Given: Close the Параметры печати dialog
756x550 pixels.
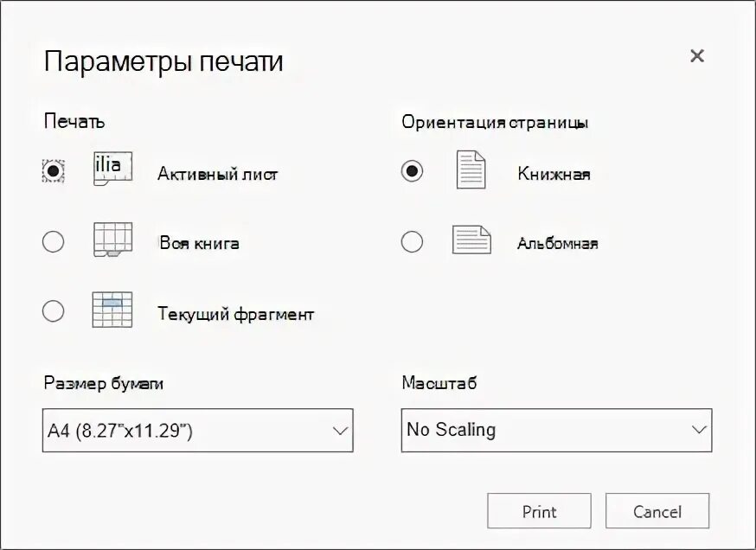Looking at the screenshot, I should (x=697, y=56).
